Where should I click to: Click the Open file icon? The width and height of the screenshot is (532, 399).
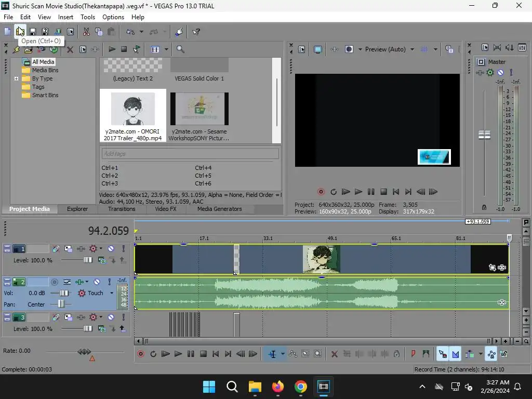(20, 32)
